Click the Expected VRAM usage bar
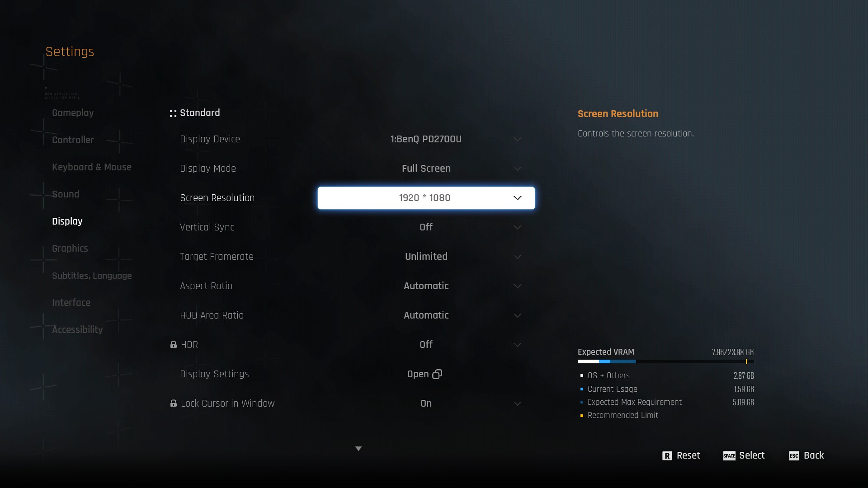 (x=665, y=361)
